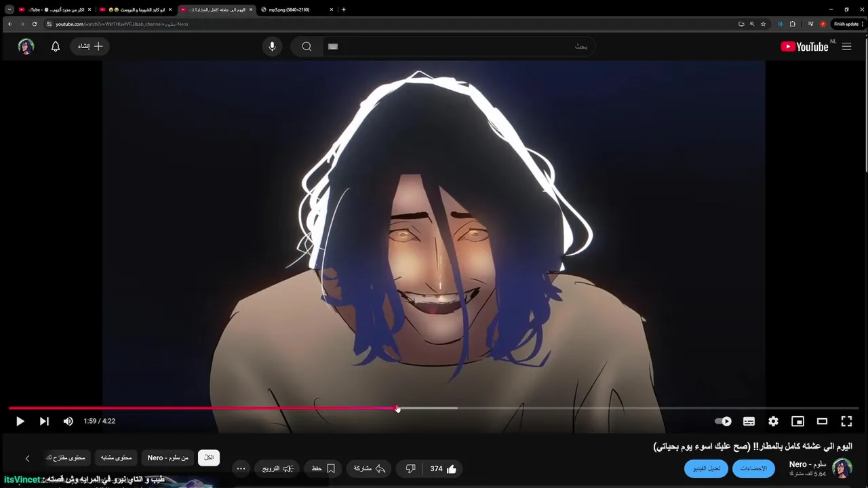Image resolution: width=868 pixels, height=488 pixels.
Task: Open the Chrome profile V avatar
Action: pyautogui.click(x=823, y=24)
